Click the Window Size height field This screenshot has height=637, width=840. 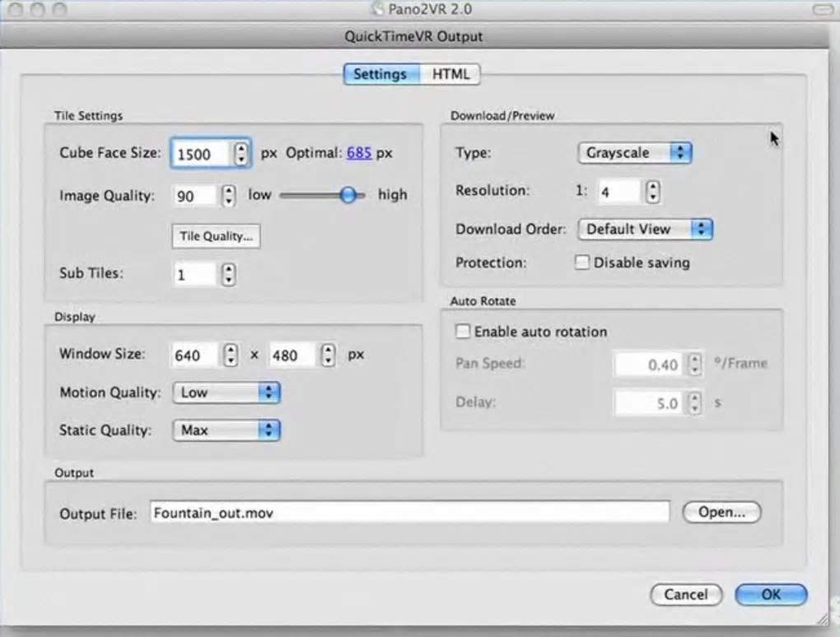click(x=292, y=355)
